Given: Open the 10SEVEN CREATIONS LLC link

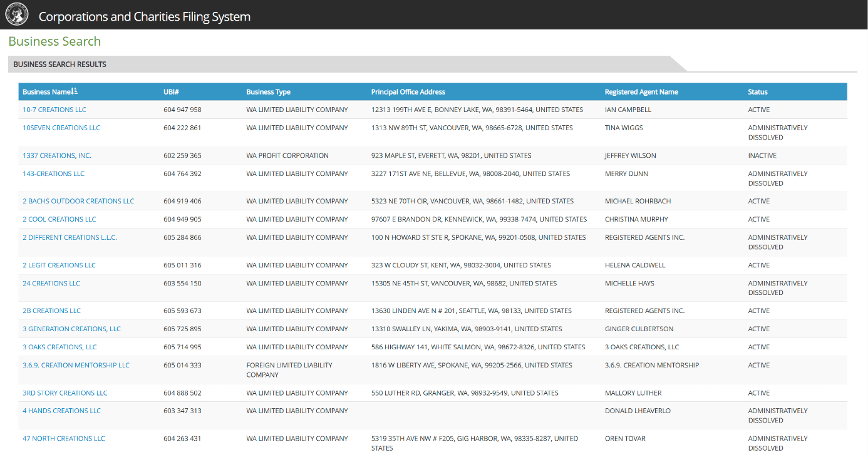Looking at the screenshot, I should (x=61, y=128).
